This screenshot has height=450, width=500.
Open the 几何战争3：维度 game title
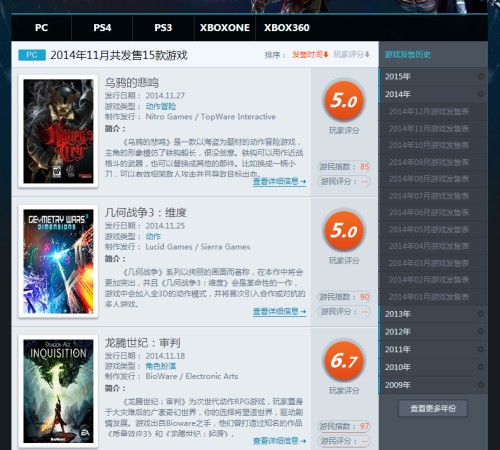click(146, 213)
